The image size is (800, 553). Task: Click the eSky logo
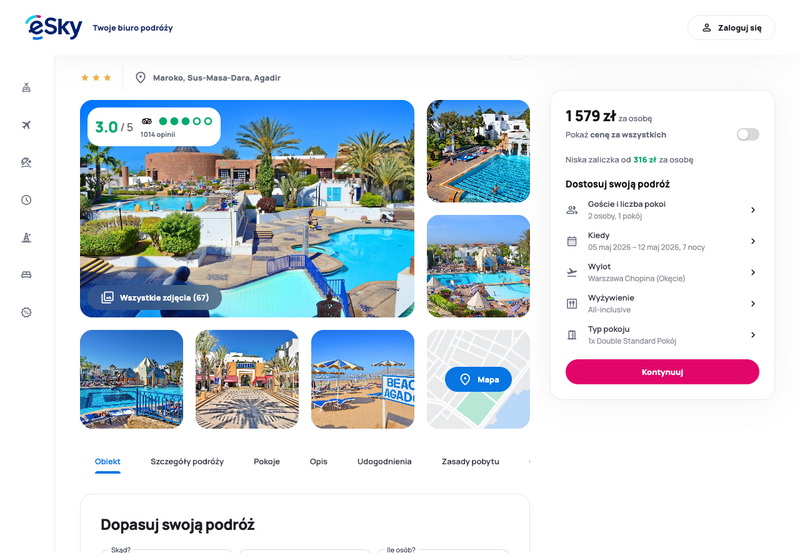[54, 28]
